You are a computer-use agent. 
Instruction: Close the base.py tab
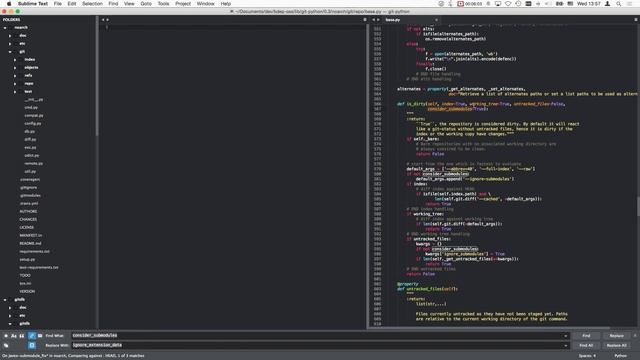tap(436, 20)
